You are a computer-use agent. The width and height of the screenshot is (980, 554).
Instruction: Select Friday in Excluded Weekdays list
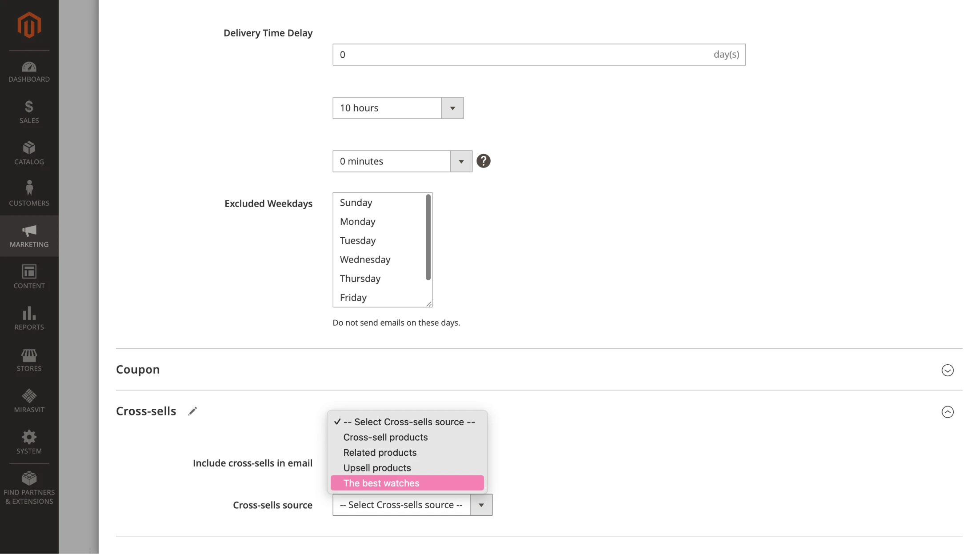coord(353,298)
